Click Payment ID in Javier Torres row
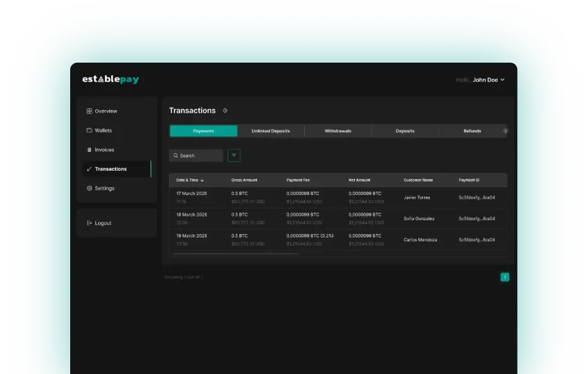The width and height of the screenshot is (588, 374). (x=477, y=197)
